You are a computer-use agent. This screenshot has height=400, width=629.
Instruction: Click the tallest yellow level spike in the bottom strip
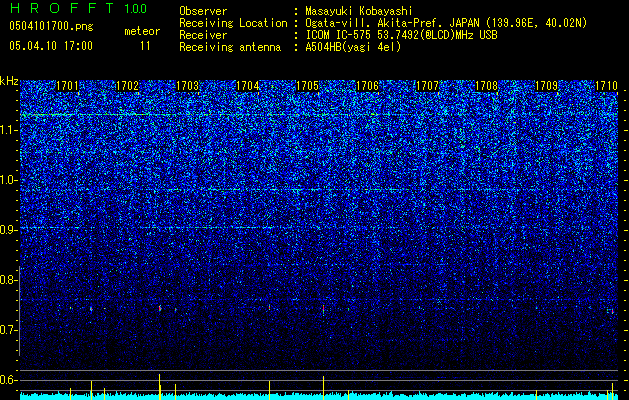point(160,387)
